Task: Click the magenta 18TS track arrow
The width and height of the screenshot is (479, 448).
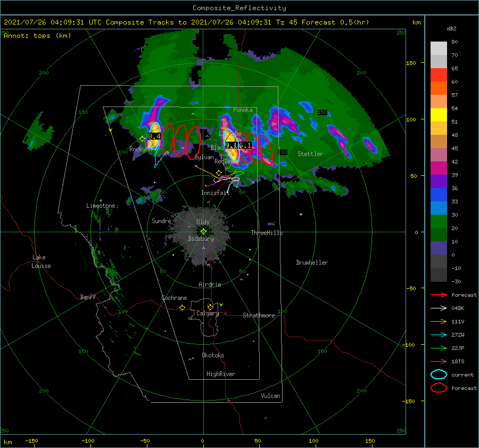Action: point(439,362)
